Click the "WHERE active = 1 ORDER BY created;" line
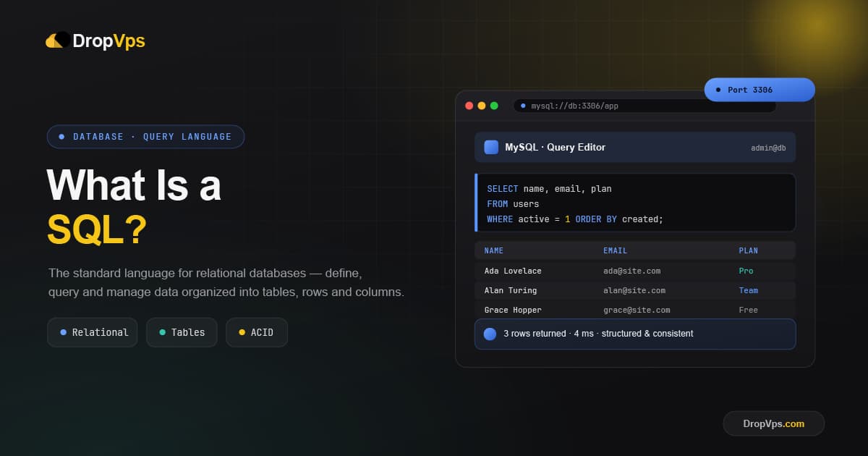Screen dimensions: 868x456 coord(575,219)
